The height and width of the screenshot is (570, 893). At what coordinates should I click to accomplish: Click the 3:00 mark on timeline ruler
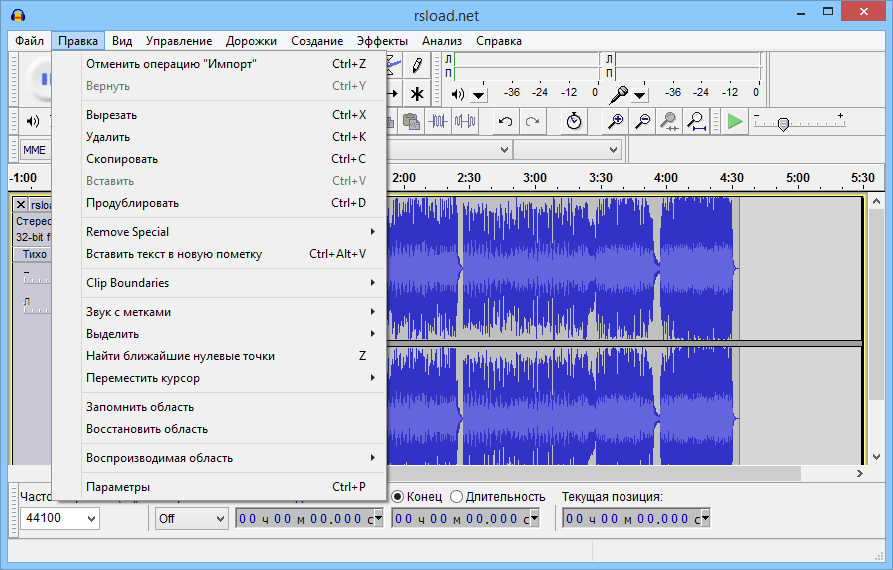[534, 179]
